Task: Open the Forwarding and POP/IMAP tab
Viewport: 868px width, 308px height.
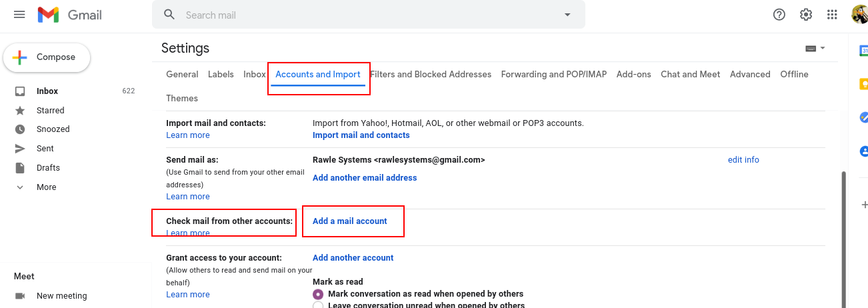Action: tap(554, 74)
